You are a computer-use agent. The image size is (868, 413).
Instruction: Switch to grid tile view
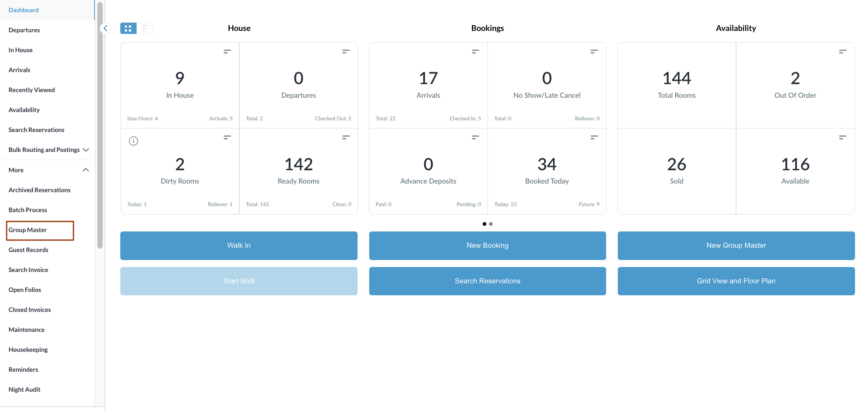[x=128, y=28]
